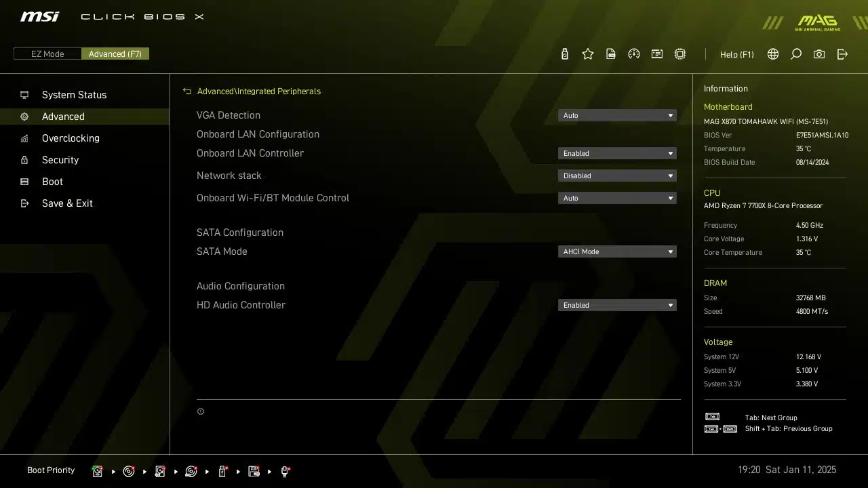
Task: Click the SATA Configuration heading
Action: [240, 232]
